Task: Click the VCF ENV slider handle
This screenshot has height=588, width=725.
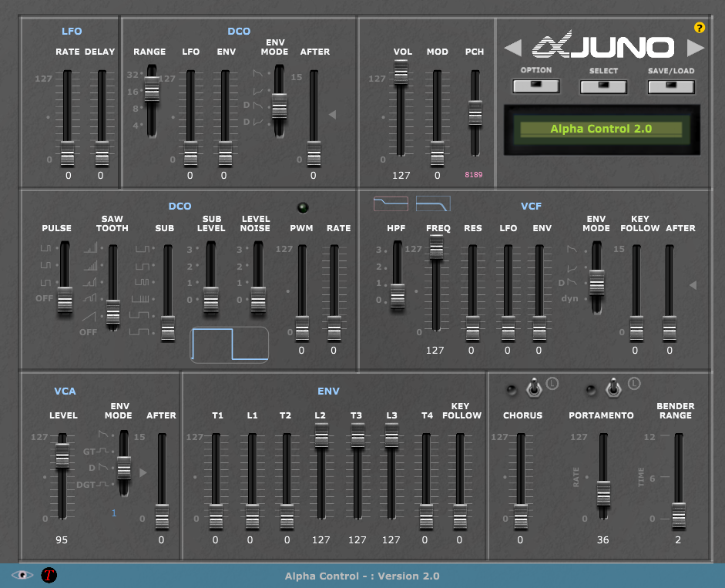Action: 539,329
